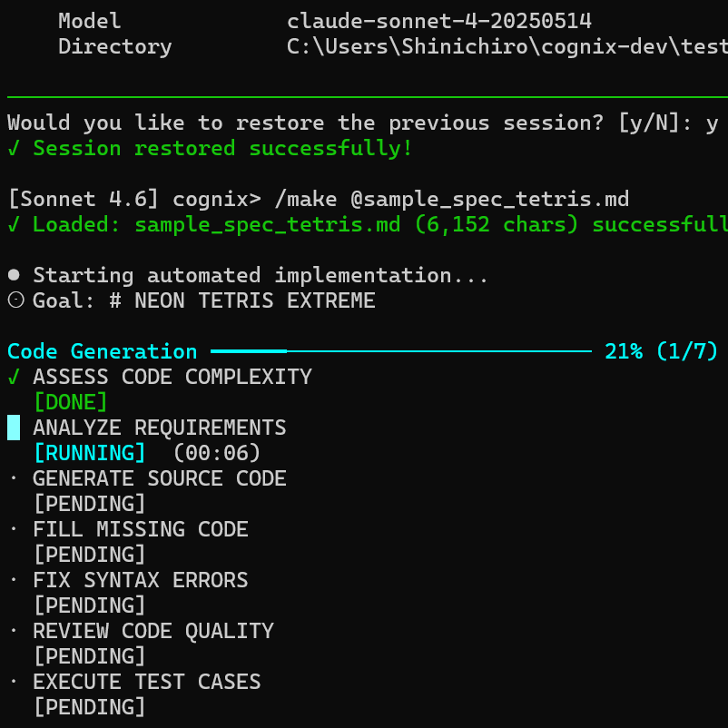Click the 'FILL MISSING CODE' step
The width and height of the screenshot is (728, 728).
pyautogui.click(x=141, y=529)
